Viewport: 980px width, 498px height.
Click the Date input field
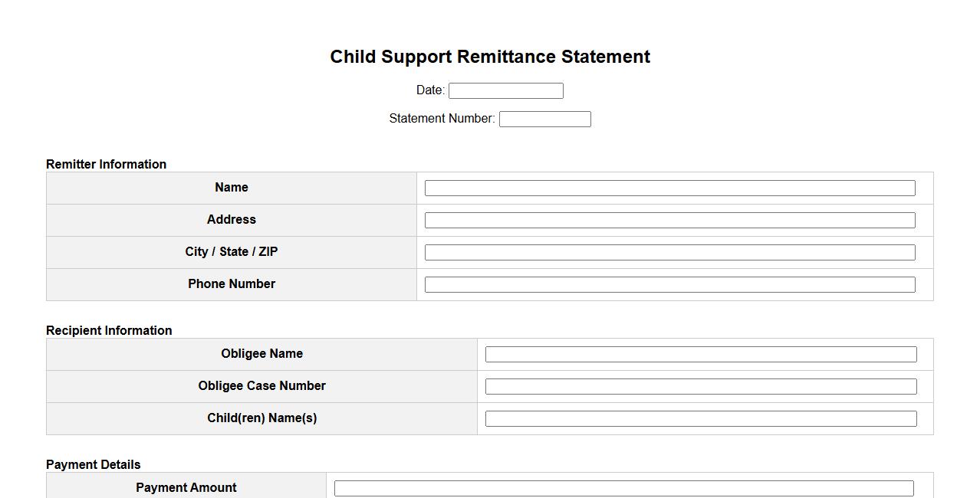[505, 90]
